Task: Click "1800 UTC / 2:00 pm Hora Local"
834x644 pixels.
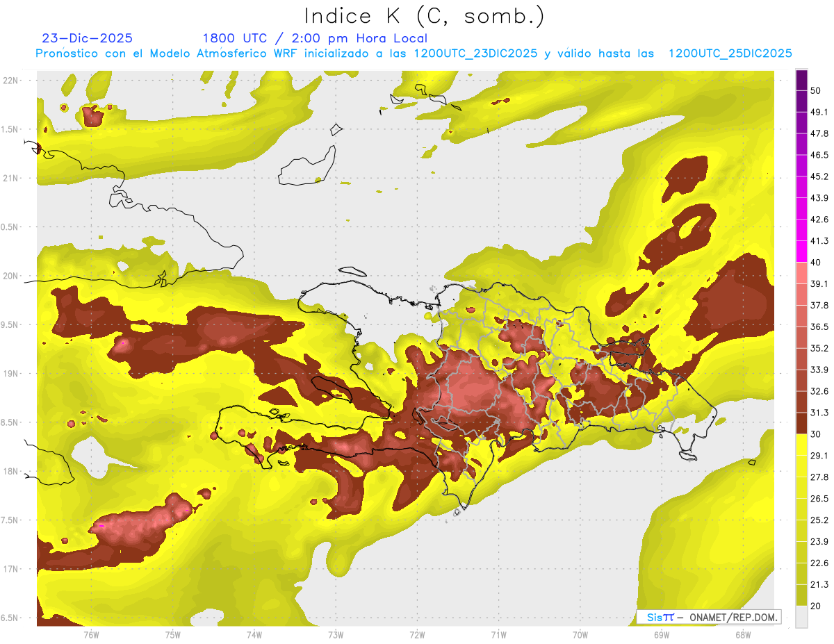Action: [315, 38]
